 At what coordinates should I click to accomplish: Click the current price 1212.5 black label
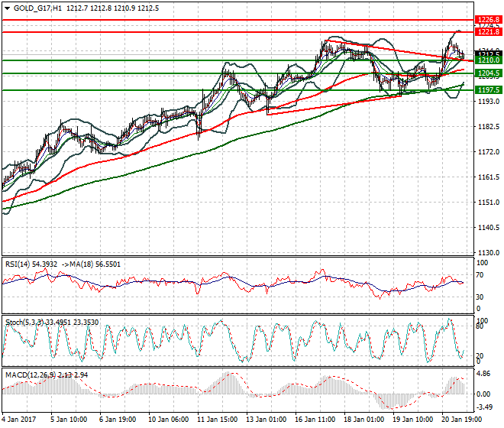coord(488,53)
